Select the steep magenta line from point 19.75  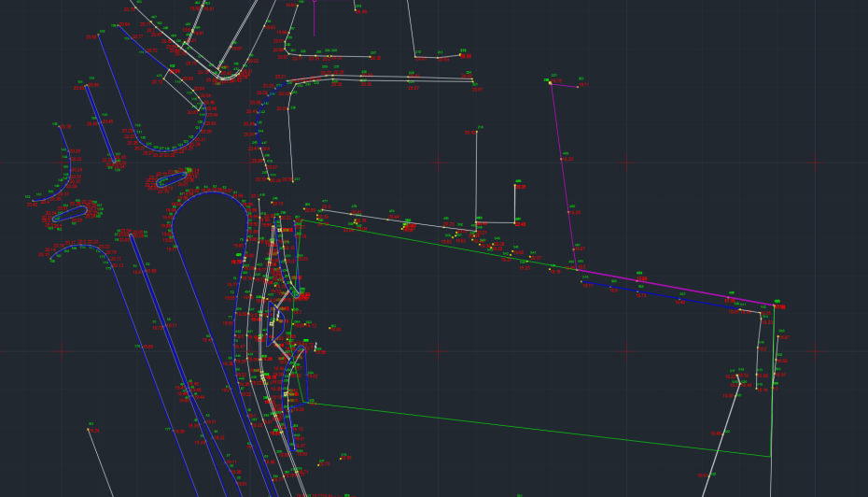click(x=564, y=177)
